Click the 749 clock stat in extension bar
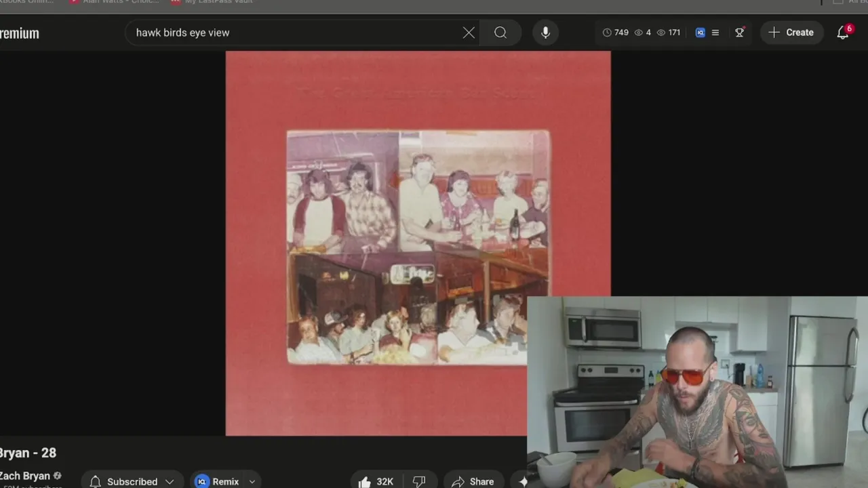This screenshot has width=868, height=488. click(616, 33)
